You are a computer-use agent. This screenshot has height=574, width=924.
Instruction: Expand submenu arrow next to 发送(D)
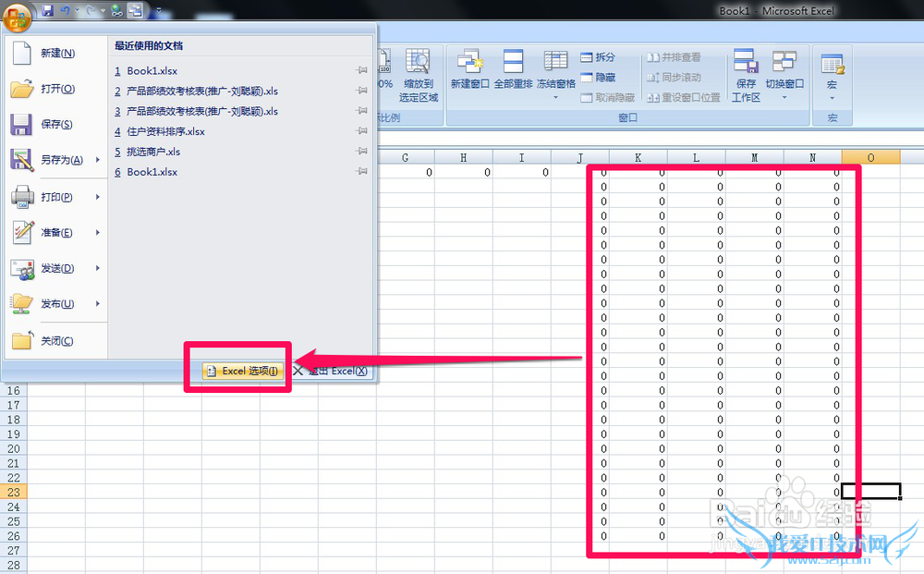point(98,268)
